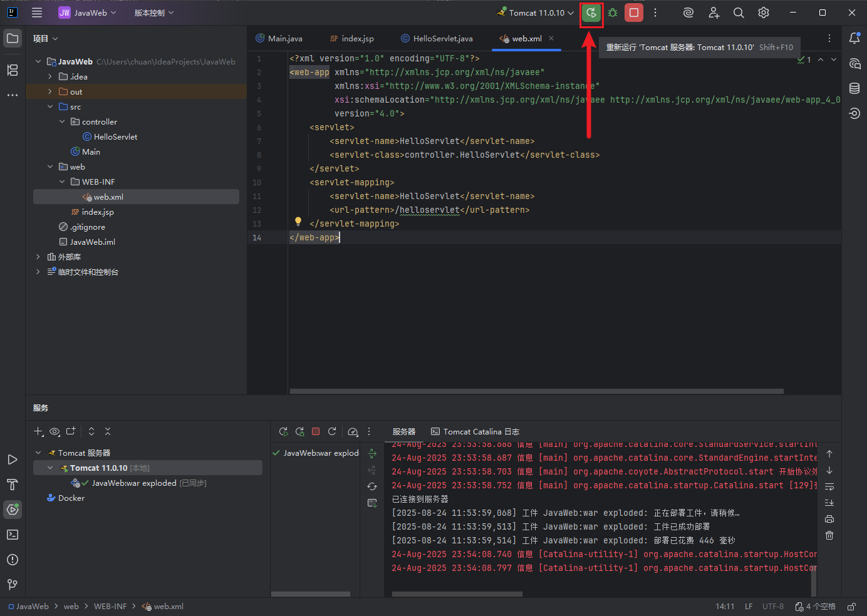
Task: Click stop icon in Services toolbar
Action: 316,431
